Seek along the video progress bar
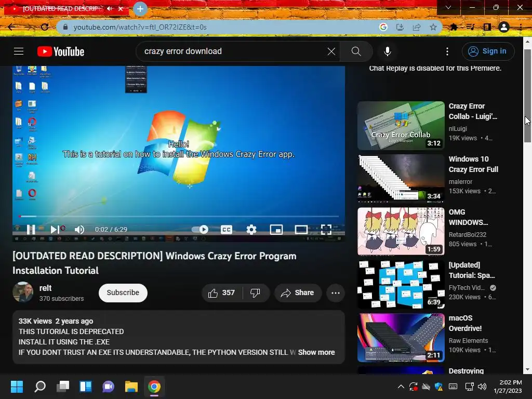 pyautogui.click(x=179, y=216)
